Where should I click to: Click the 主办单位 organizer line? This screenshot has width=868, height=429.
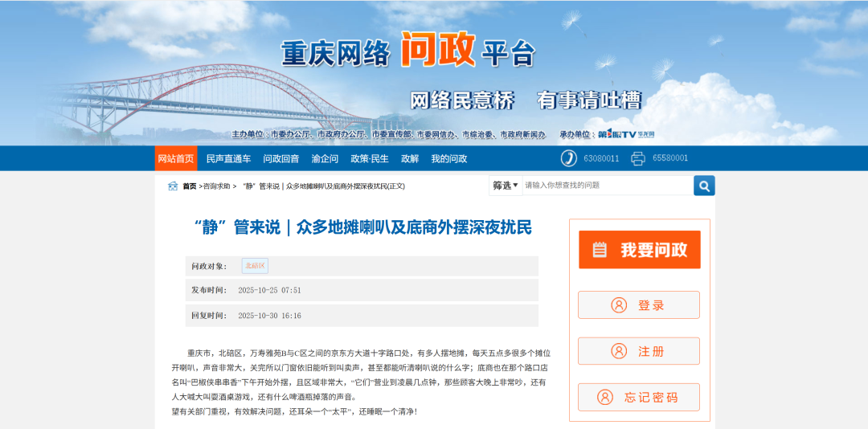pos(389,134)
